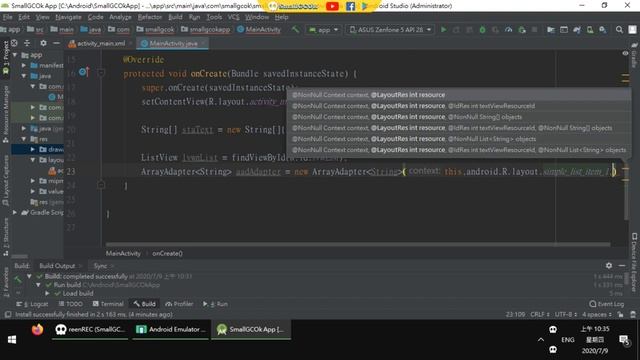Run the app with green play button

(444, 29)
